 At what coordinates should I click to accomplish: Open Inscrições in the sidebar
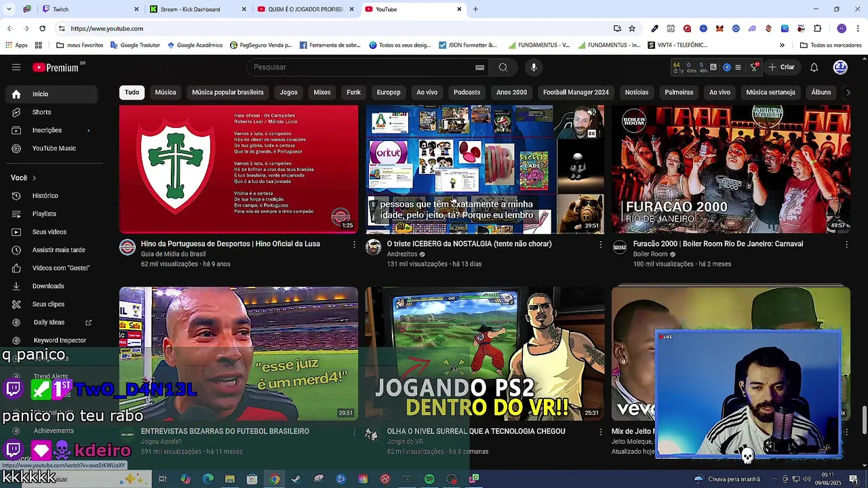click(53, 130)
